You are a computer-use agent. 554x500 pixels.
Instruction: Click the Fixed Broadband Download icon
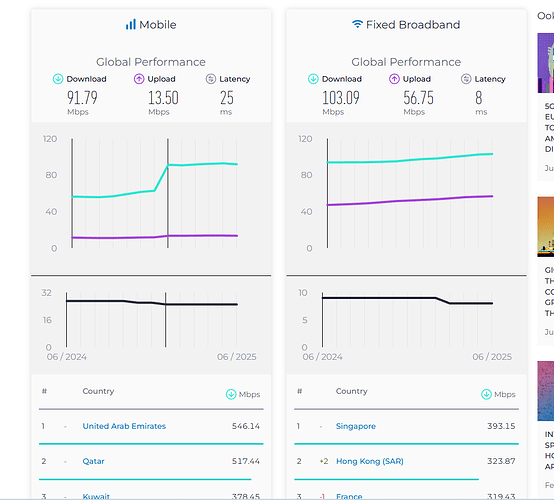pyautogui.click(x=313, y=79)
